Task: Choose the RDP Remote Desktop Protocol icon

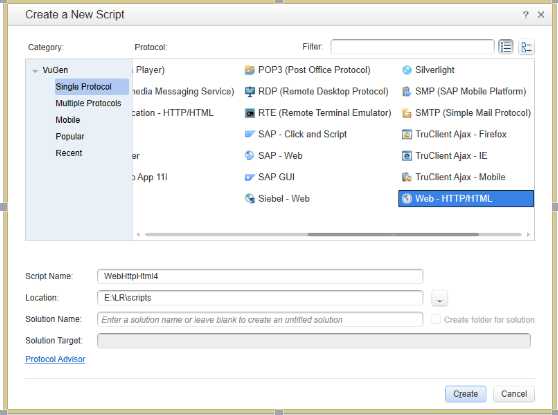Action: (x=250, y=91)
